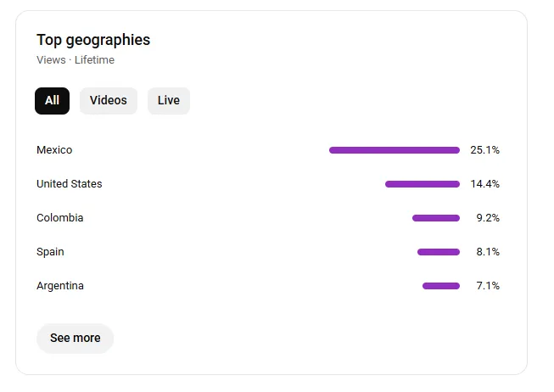Click the Argentina purple percentage bar
The height and width of the screenshot is (392, 554).
441,286
